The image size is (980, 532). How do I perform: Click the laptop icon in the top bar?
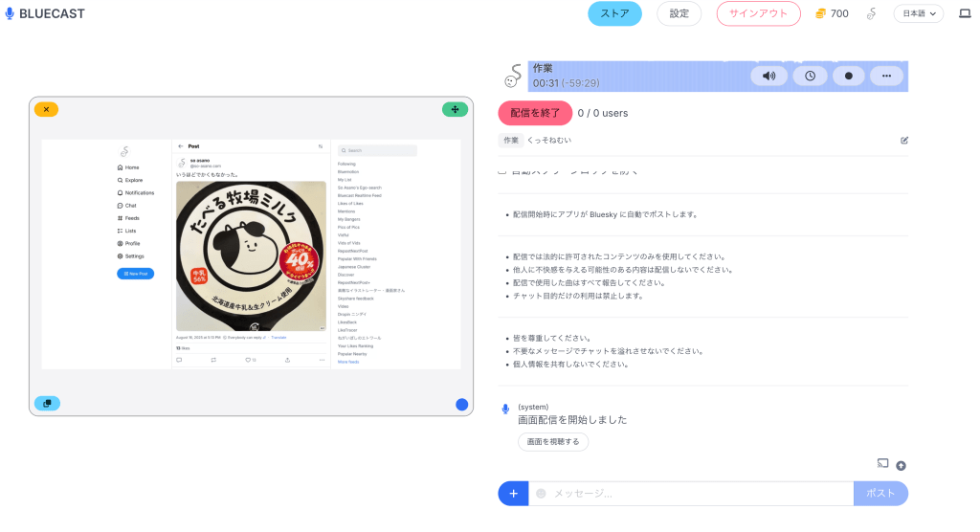coord(964,13)
